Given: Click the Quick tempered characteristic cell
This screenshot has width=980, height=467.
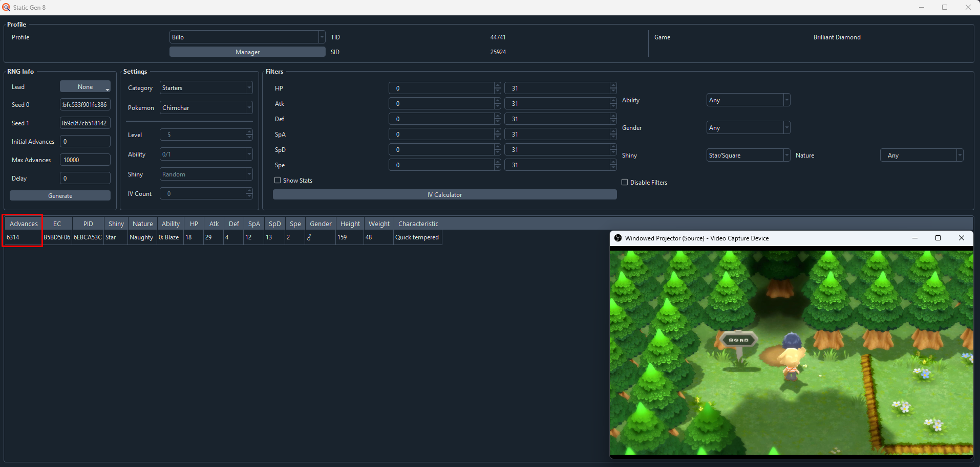Looking at the screenshot, I should (417, 237).
